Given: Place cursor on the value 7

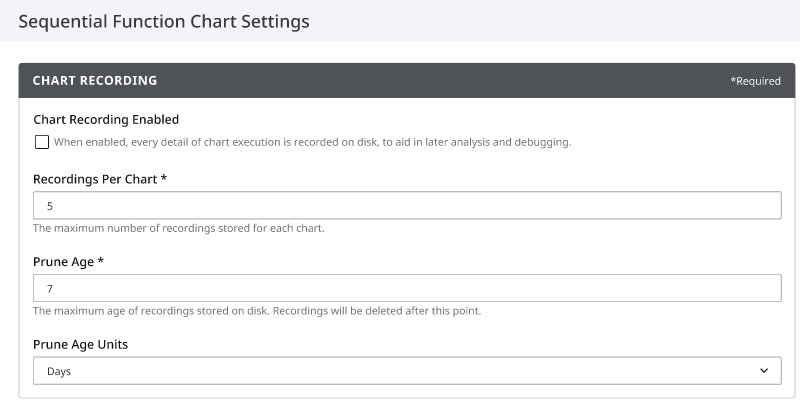Looking at the screenshot, I should pos(49,289).
